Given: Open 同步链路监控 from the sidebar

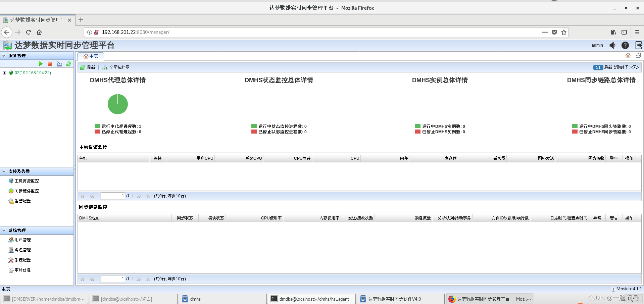Looking at the screenshot, I should 24,191.
